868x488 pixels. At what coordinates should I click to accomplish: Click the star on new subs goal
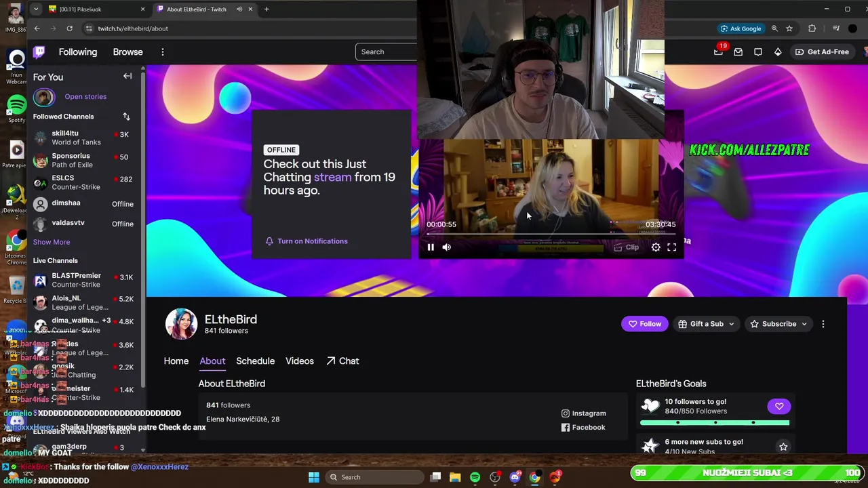(x=783, y=447)
